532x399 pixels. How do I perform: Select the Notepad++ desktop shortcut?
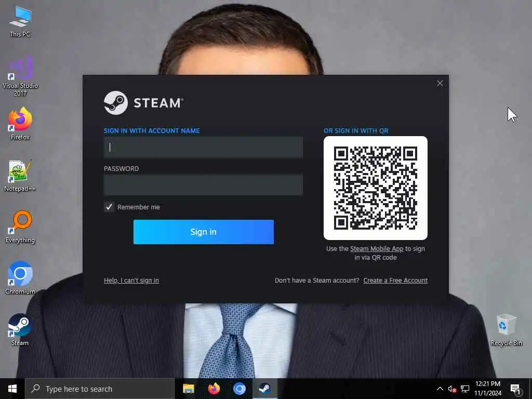click(20, 176)
